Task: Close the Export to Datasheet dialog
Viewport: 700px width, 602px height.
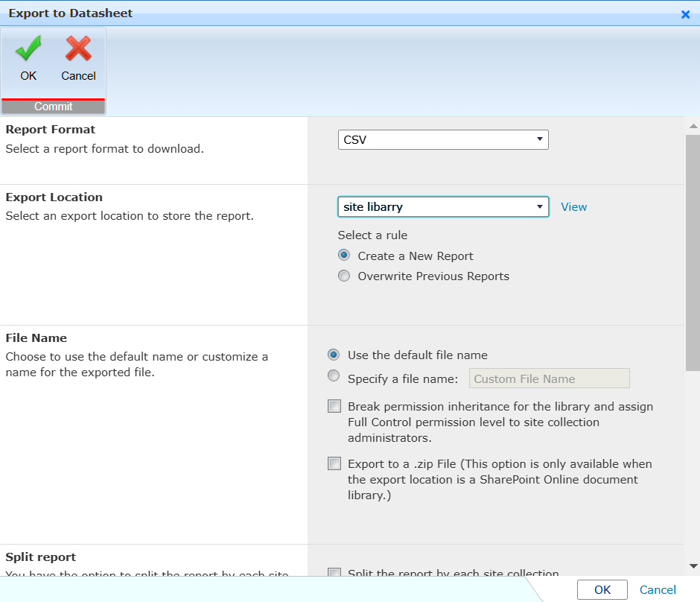Action: point(685,13)
